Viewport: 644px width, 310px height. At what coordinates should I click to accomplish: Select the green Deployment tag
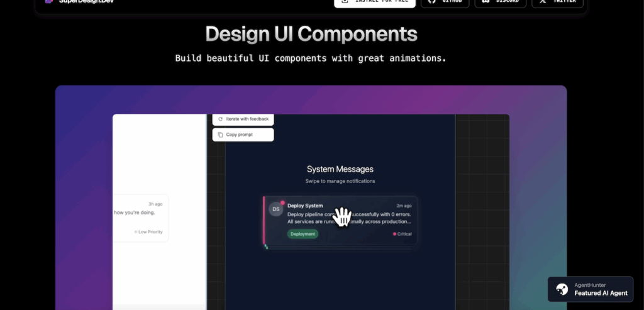coord(303,234)
